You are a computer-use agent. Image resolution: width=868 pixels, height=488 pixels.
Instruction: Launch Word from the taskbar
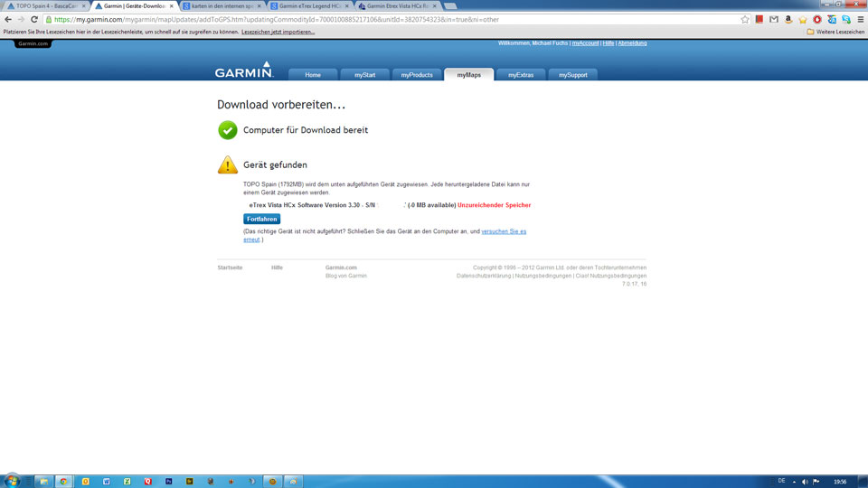[x=107, y=482]
